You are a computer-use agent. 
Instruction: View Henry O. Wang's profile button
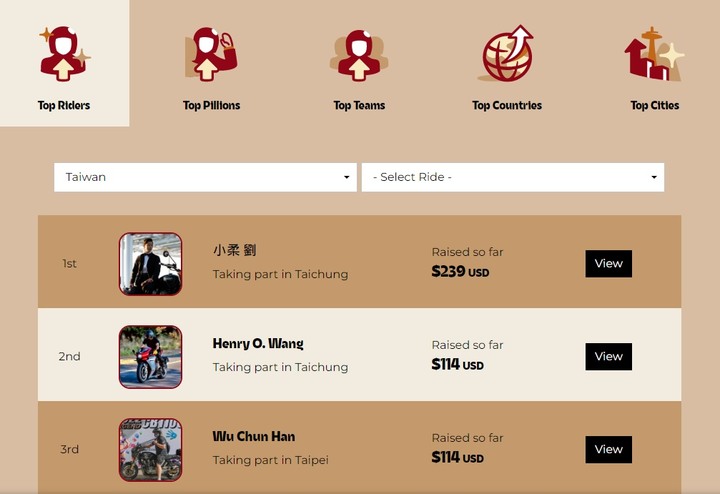(608, 357)
